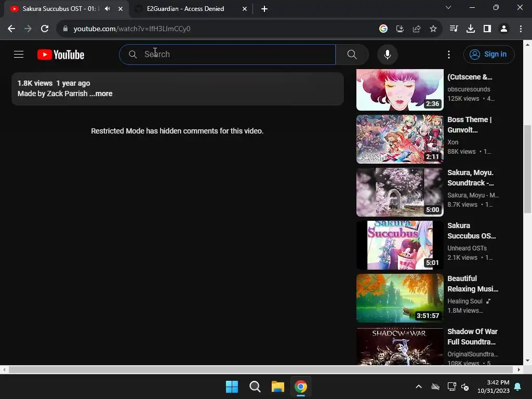
Task: Open 'Sakura Succubus OS...' title link
Action: (x=472, y=230)
